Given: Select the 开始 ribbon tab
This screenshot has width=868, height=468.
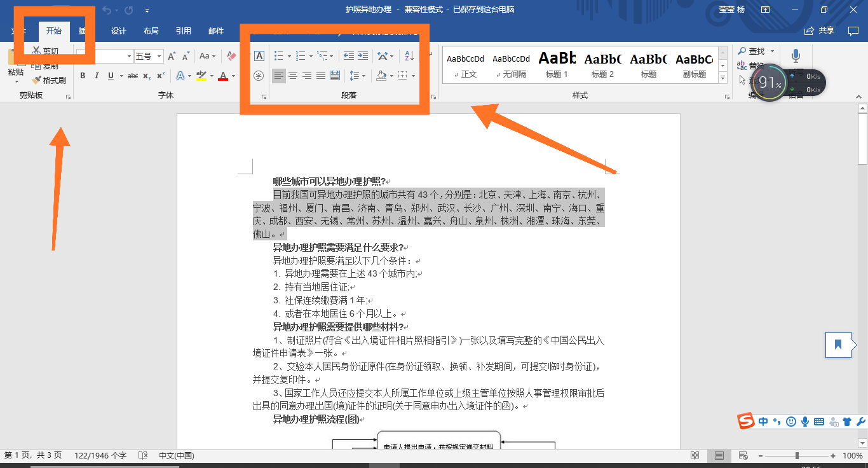Looking at the screenshot, I should (x=54, y=31).
